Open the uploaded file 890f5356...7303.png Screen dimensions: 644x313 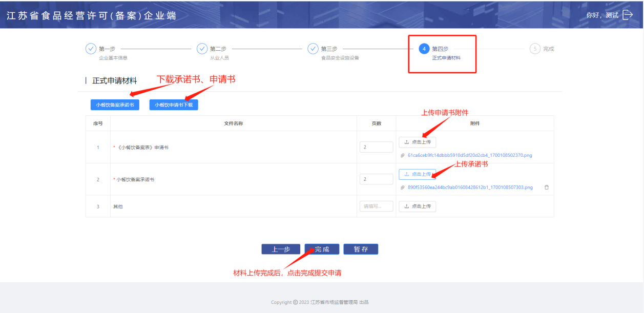[470, 187]
